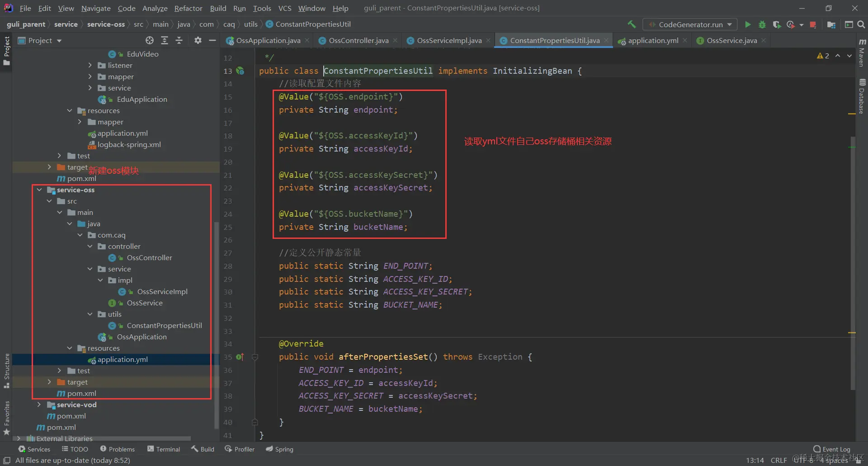Open Project Structure icon in toolbar

pyautogui.click(x=831, y=24)
